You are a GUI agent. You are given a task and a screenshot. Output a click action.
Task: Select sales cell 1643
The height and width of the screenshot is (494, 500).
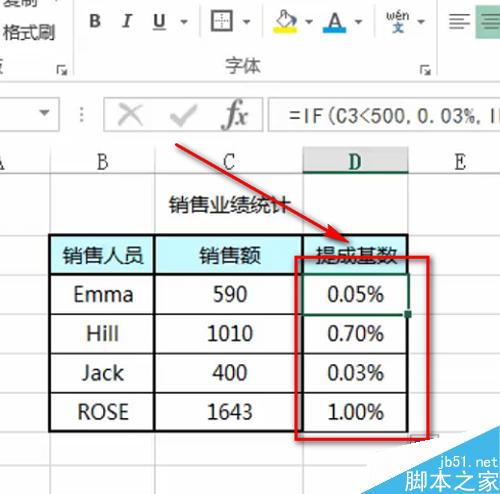(229, 412)
